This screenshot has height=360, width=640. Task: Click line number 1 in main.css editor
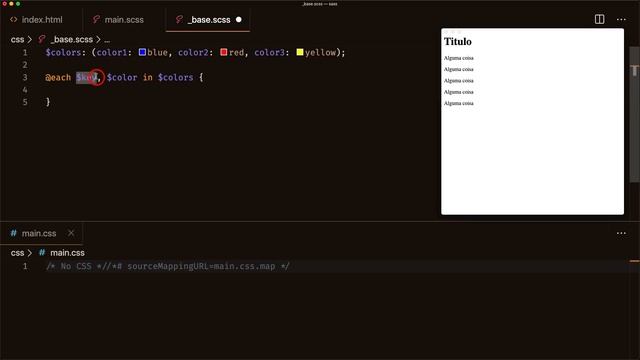tap(25, 267)
